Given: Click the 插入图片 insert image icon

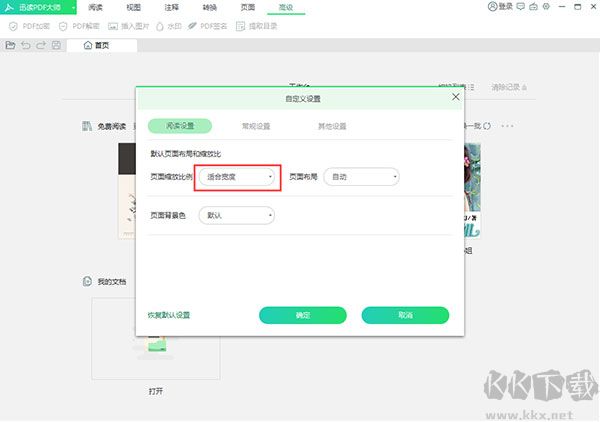Looking at the screenshot, I should (x=112, y=26).
